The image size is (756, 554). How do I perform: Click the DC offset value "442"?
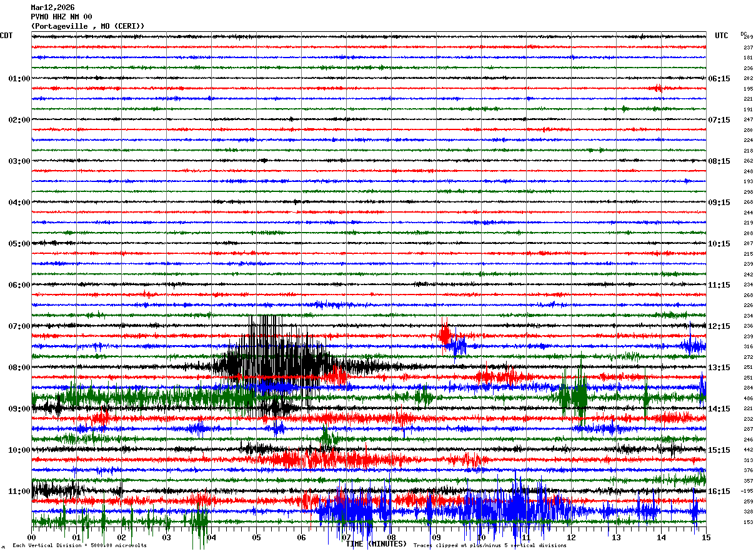[x=748, y=450]
